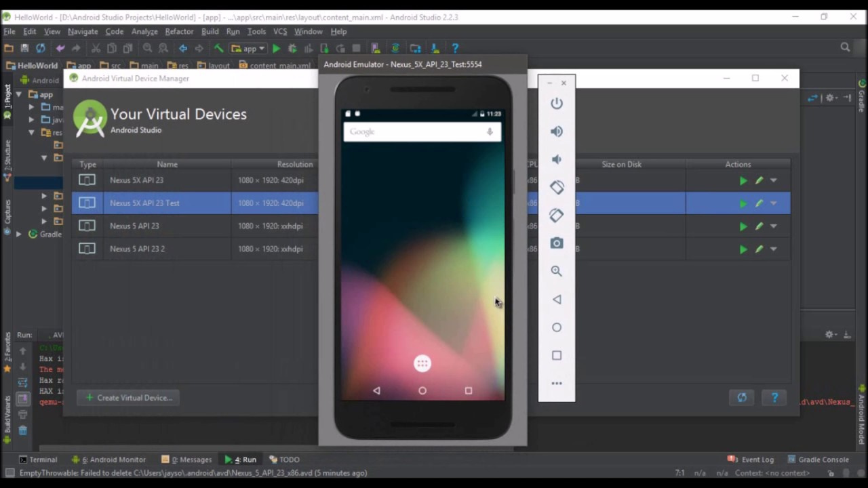This screenshot has width=868, height=488.
Task: Edit the Nexus 5 API 23 AVD
Action: tap(759, 226)
